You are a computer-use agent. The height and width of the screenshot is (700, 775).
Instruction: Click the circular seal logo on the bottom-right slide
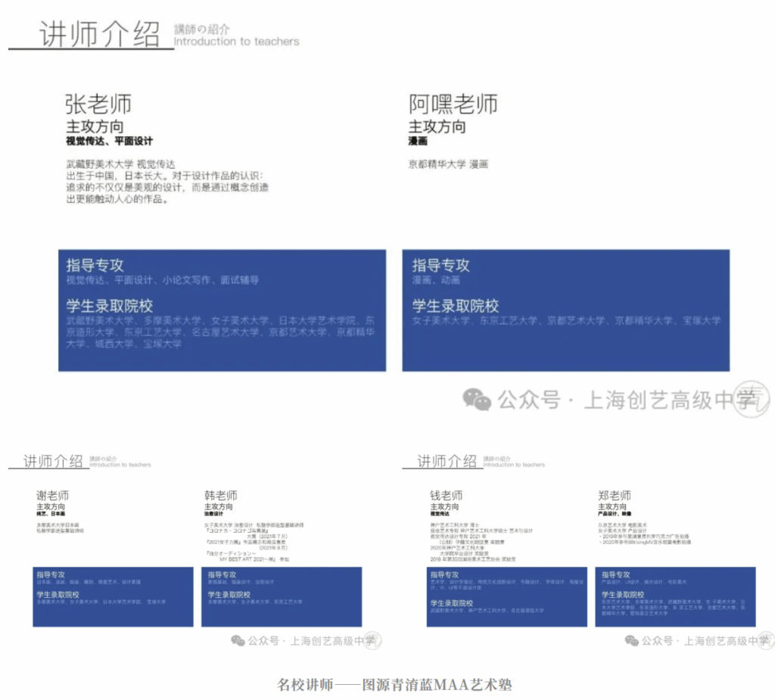click(763, 640)
